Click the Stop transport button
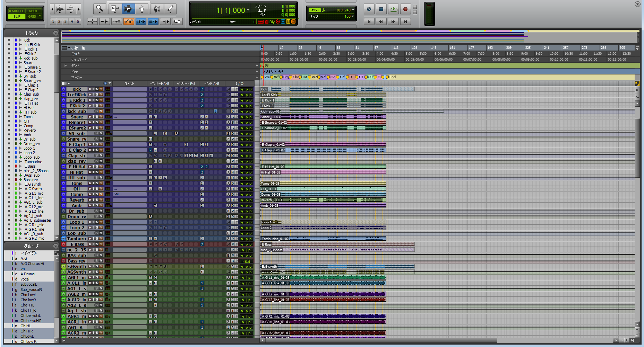Viewport: 644px width, 347px height. pos(381,9)
